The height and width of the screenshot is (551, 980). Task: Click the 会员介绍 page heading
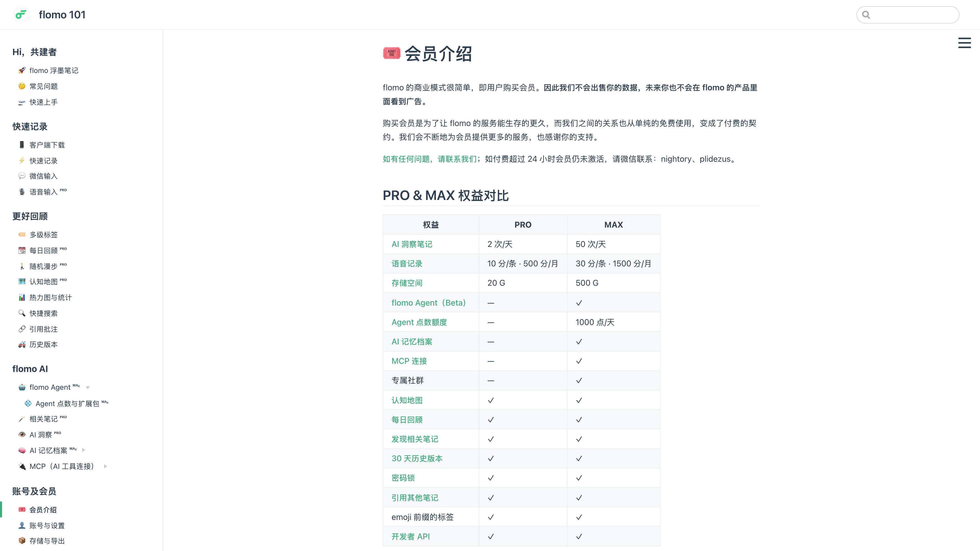pyautogui.click(x=428, y=54)
